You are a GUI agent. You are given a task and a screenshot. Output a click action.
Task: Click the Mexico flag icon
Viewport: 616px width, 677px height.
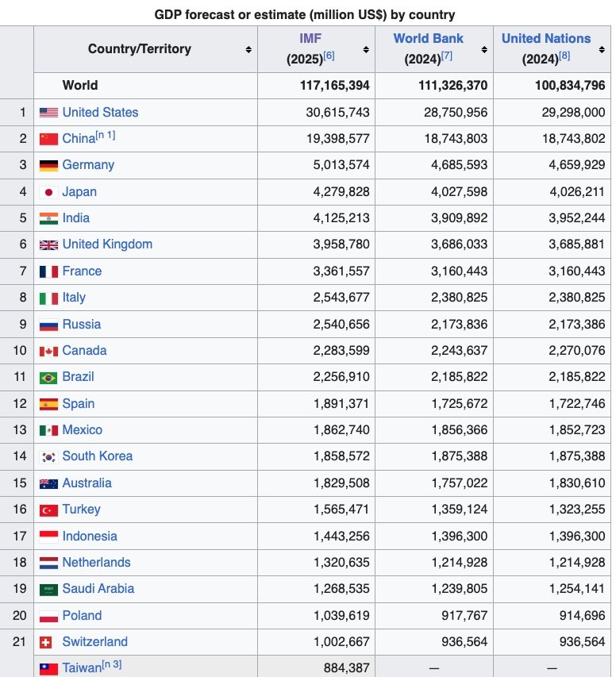pos(48,430)
